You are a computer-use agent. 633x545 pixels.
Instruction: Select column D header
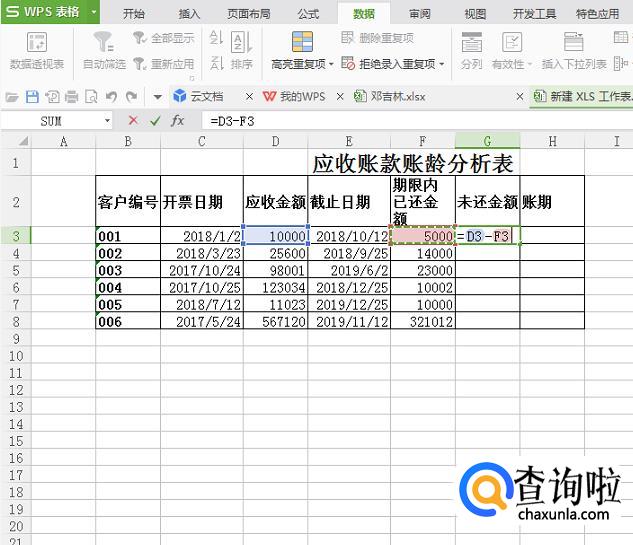point(275,141)
